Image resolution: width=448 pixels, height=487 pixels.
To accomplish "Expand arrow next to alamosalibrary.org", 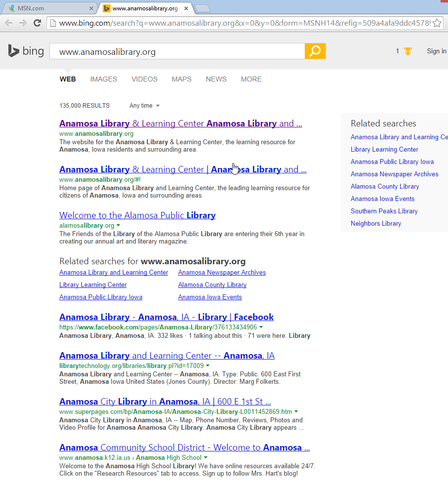I will pos(118,226).
